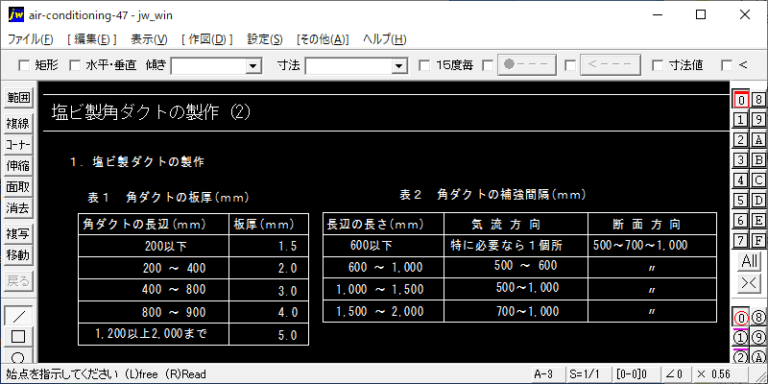Viewport: 768px width, 384px height.
Task: Click circled layer group 8 button
Action: [x=758, y=318]
